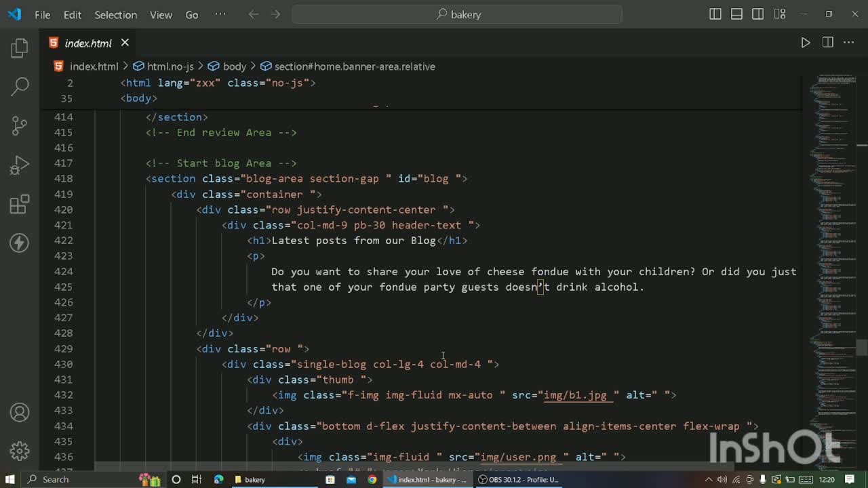This screenshot has height=488, width=868.
Task: Open the Extensions view
Action: click(x=20, y=204)
